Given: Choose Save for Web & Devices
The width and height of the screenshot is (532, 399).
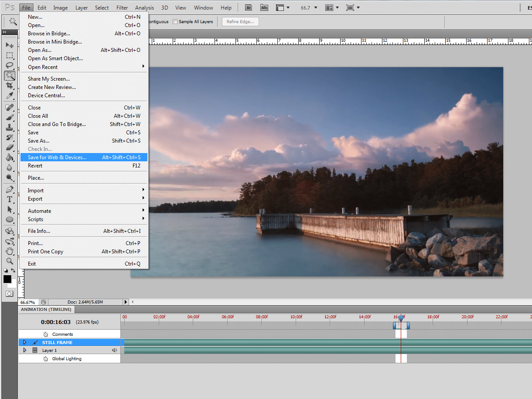Looking at the screenshot, I should tap(57, 157).
